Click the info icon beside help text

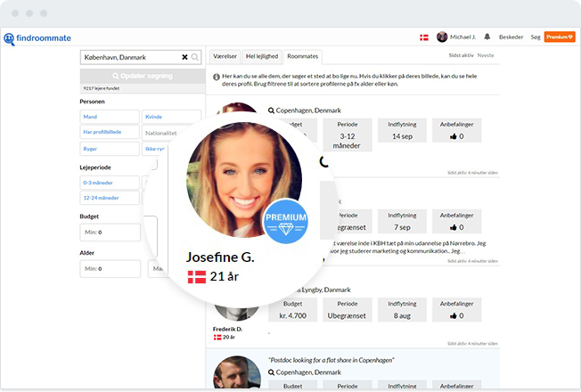[217, 77]
